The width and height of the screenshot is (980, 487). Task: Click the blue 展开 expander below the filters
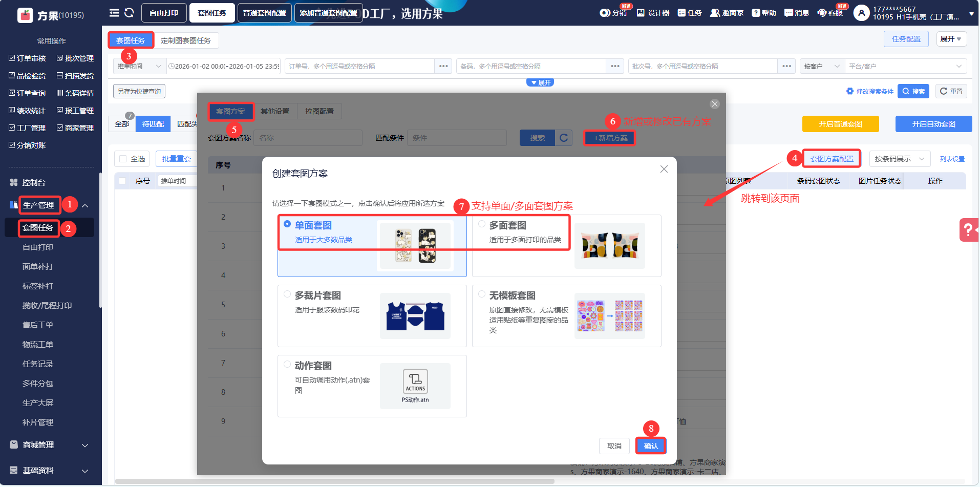click(x=540, y=82)
